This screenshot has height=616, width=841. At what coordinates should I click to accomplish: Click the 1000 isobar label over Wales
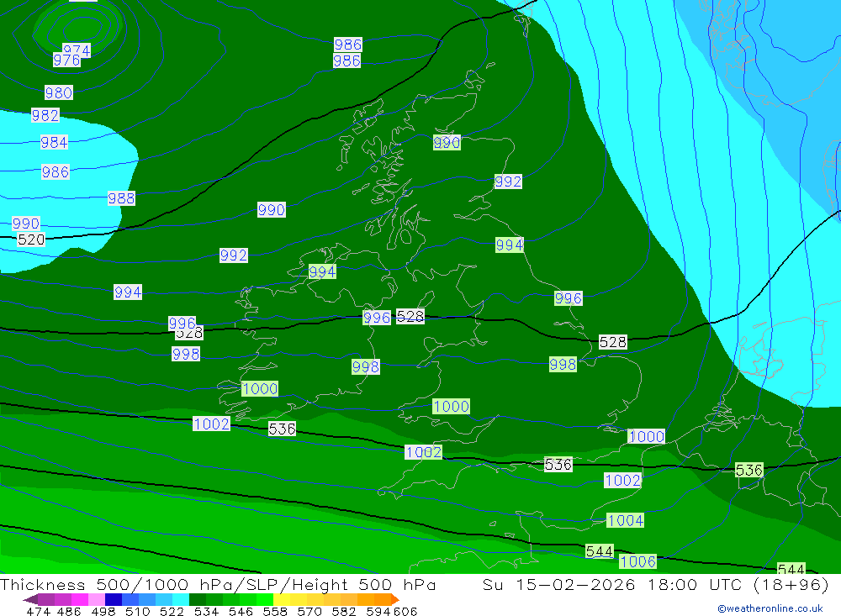451,407
